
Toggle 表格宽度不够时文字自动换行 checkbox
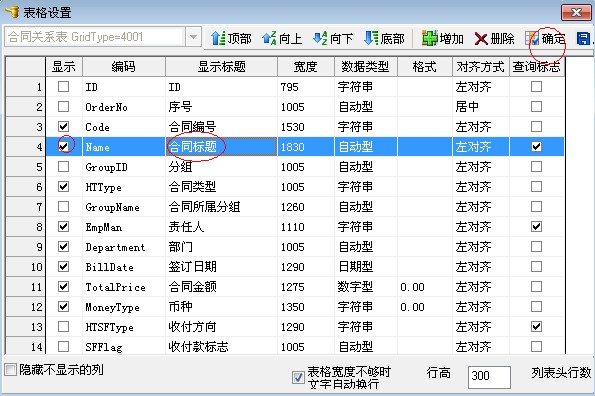(x=298, y=377)
